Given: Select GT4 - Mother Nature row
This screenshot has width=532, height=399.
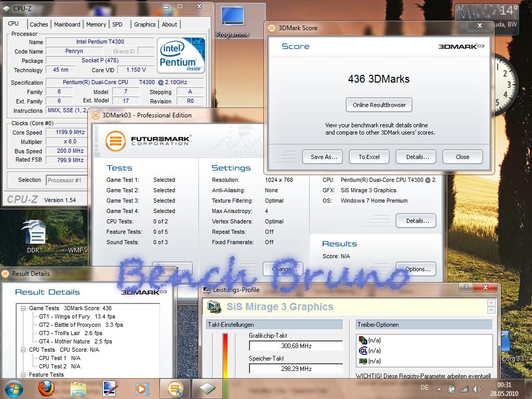Looking at the screenshot, I should pyautogui.click(x=75, y=341).
